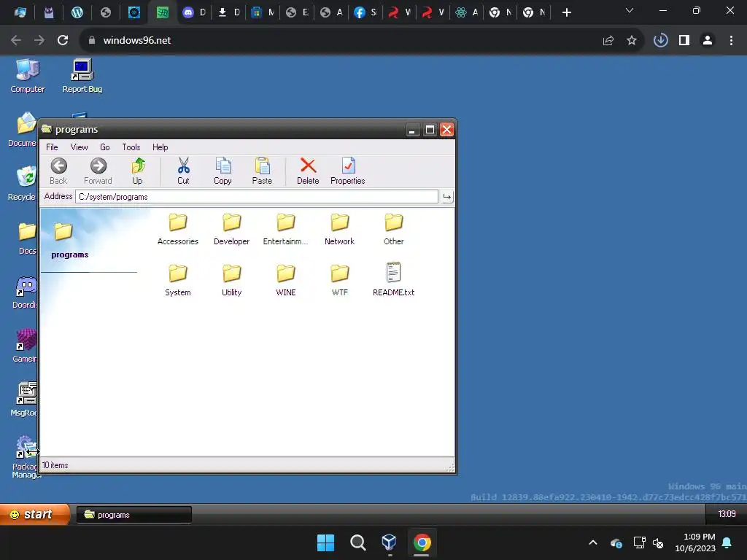The image size is (747, 560).
Task: Open the Help menu
Action: coord(160,147)
